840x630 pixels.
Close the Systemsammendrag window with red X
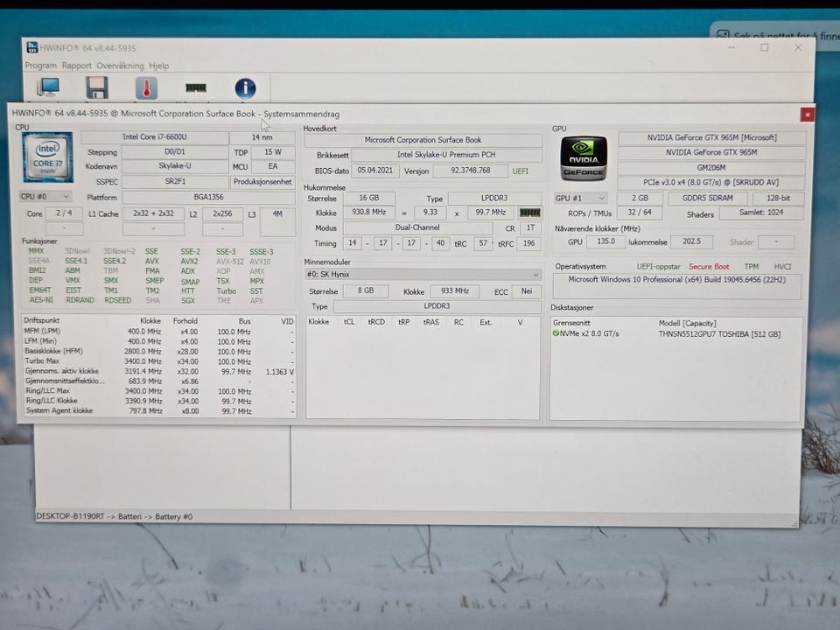click(807, 115)
